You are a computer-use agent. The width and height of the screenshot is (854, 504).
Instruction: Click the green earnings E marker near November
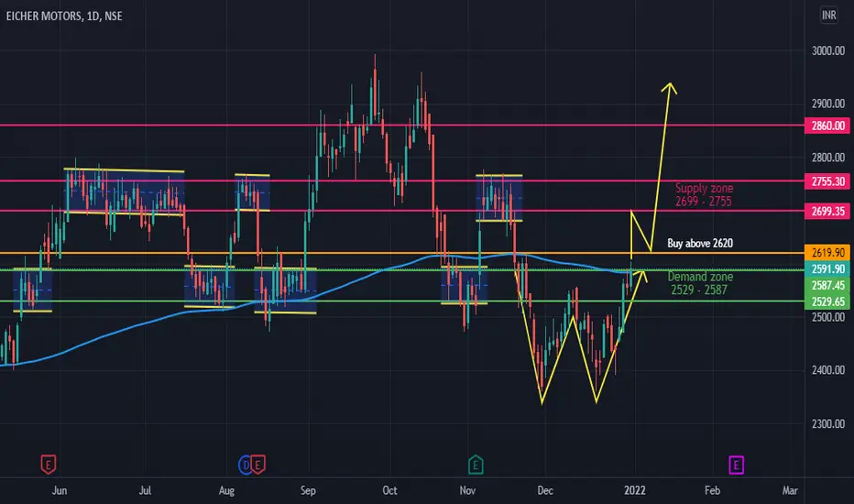(476, 465)
